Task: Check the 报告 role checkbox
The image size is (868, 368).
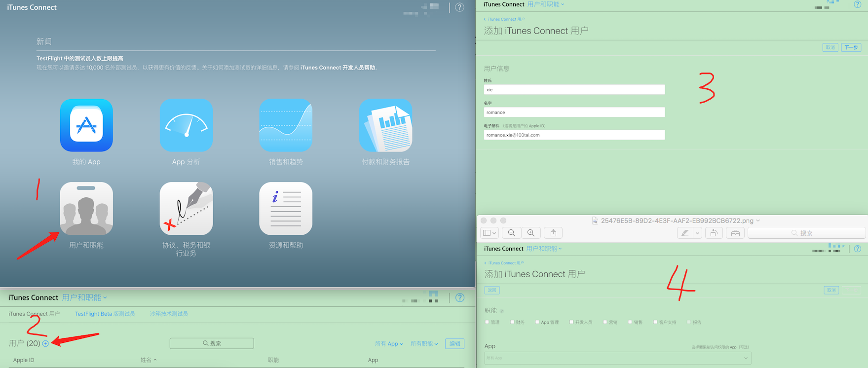Action: [688, 322]
